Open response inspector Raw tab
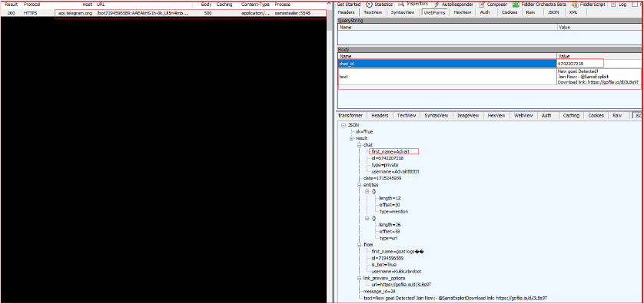 [617, 116]
